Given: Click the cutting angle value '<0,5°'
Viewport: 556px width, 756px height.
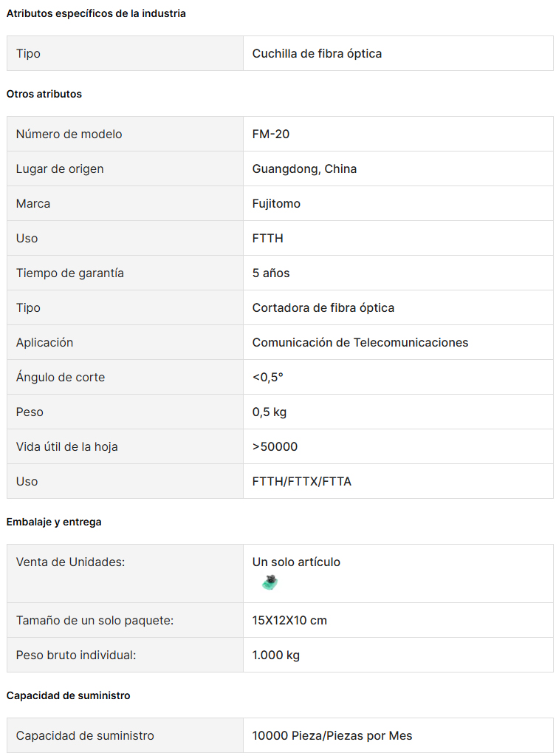Looking at the screenshot, I should pyautogui.click(x=268, y=377).
